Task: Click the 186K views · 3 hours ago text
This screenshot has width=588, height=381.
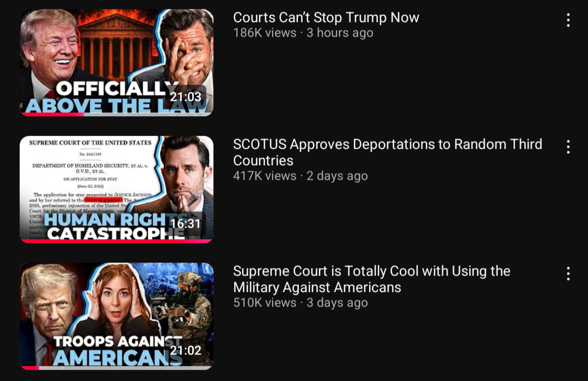Action: point(303,33)
